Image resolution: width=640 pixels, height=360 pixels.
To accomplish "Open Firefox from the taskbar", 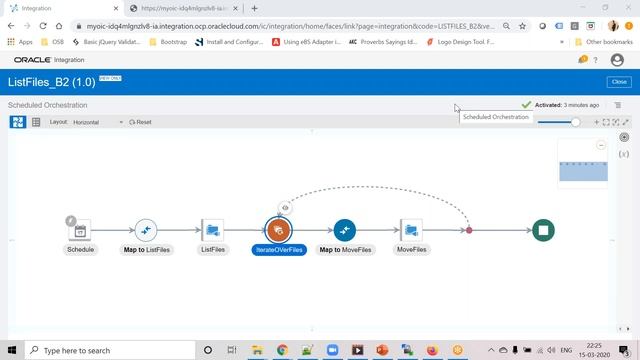I will click(x=432, y=350).
